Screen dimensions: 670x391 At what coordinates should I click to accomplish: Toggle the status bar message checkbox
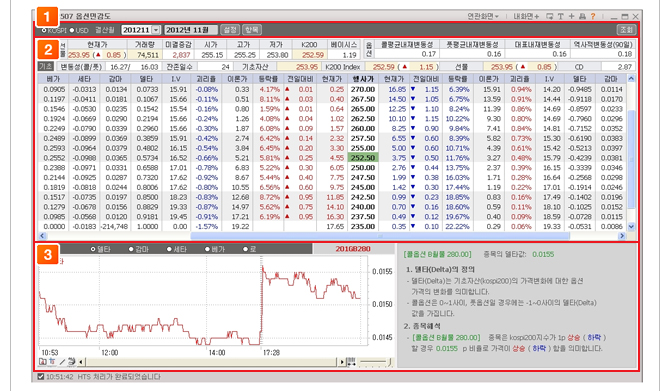click(x=41, y=377)
